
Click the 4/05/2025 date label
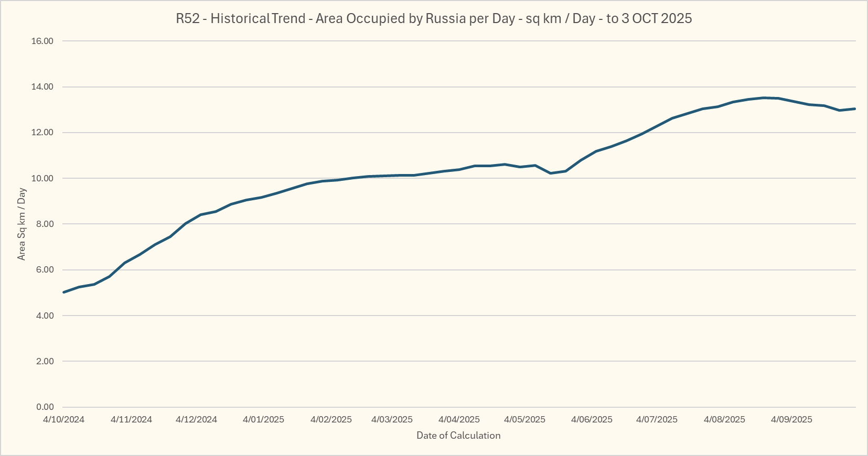524,420
